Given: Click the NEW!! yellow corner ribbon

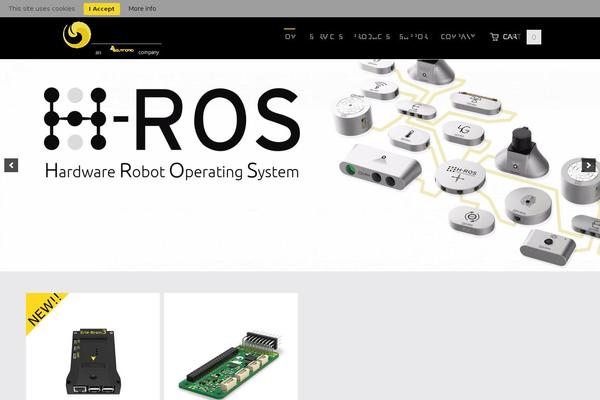Looking at the screenshot, I should (44, 310).
